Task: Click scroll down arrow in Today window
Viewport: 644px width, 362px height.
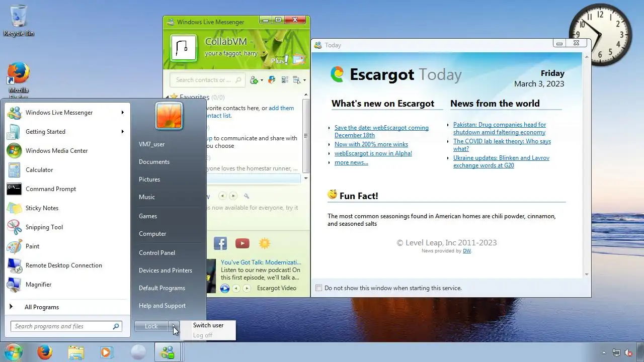Action: coord(586,275)
